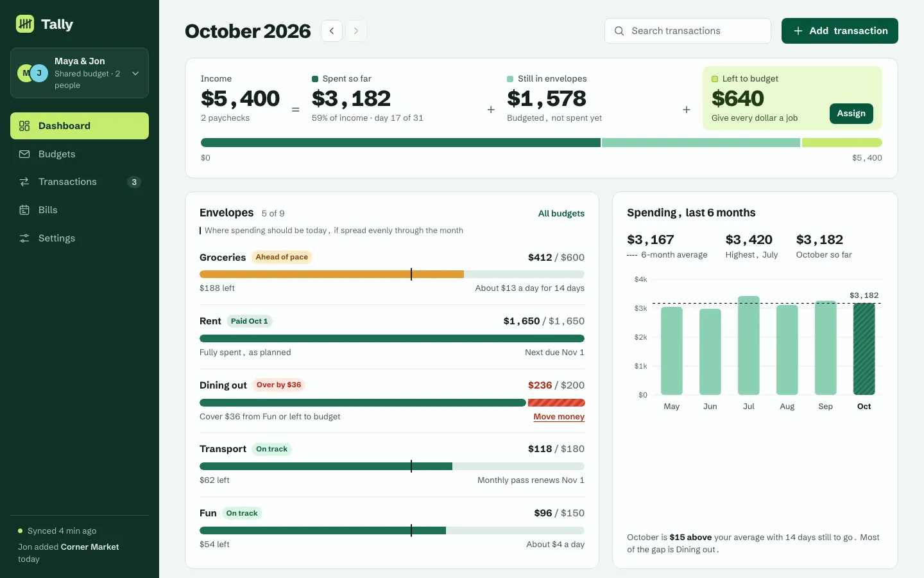Click the May bar in spending chart

click(x=672, y=351)
